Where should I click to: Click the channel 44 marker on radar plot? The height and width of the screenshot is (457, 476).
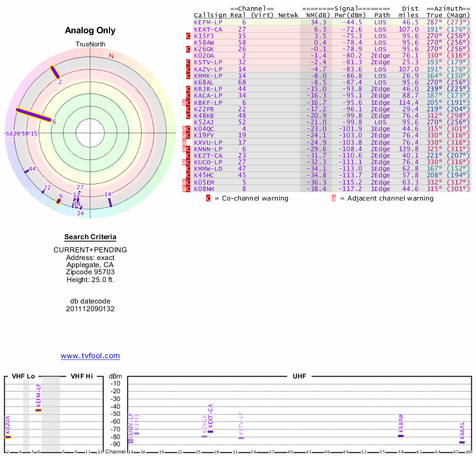[27, 171]
